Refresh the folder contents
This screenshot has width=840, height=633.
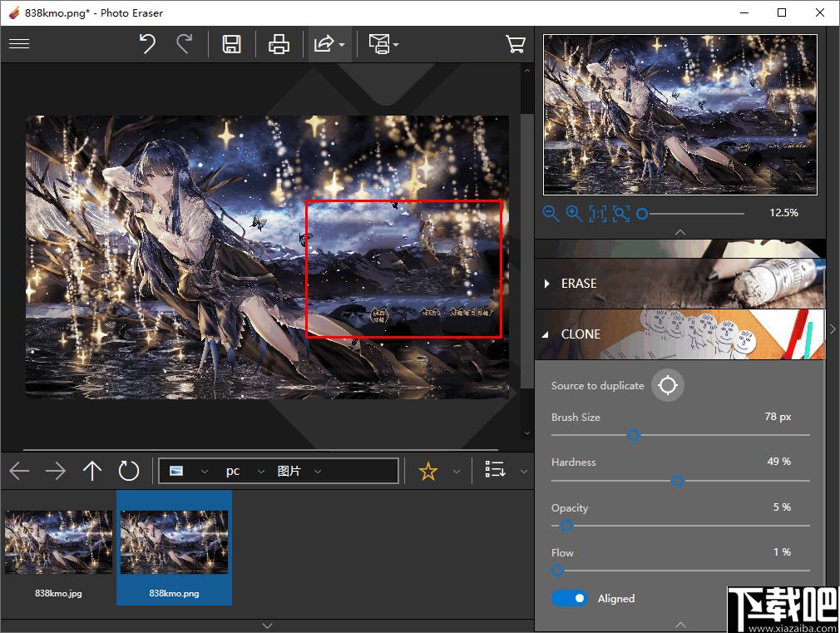point(129,471)
